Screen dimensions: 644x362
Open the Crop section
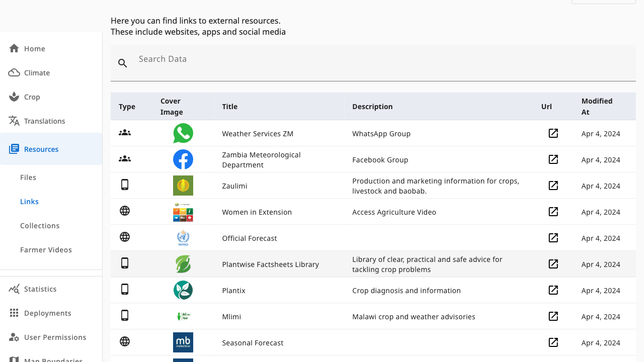click(x=51, y=97)
